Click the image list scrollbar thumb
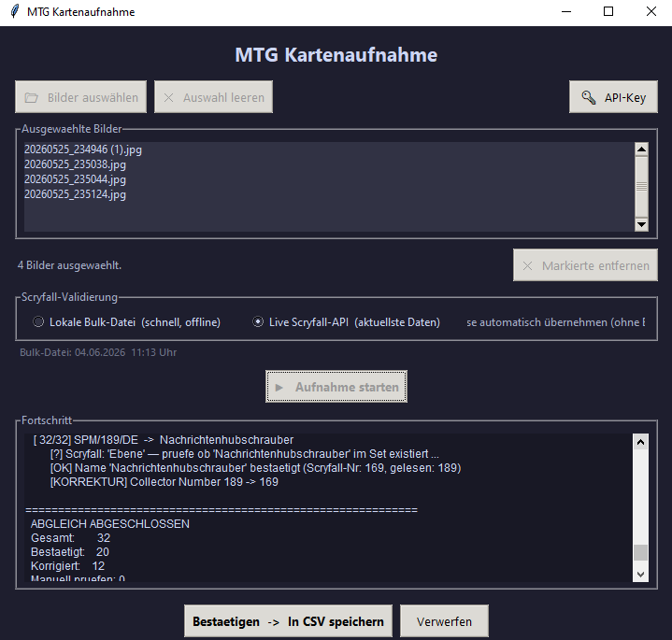 641,186
